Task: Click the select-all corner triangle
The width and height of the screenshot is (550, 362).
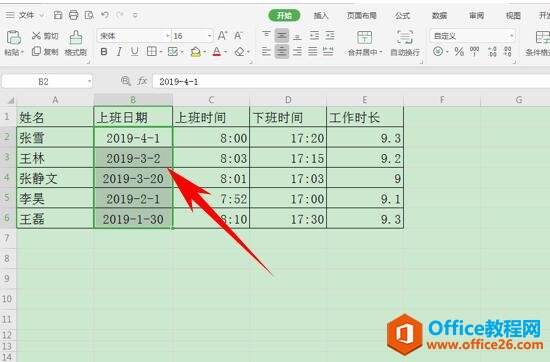Action: pyautogui.click(x=11, y=101)
